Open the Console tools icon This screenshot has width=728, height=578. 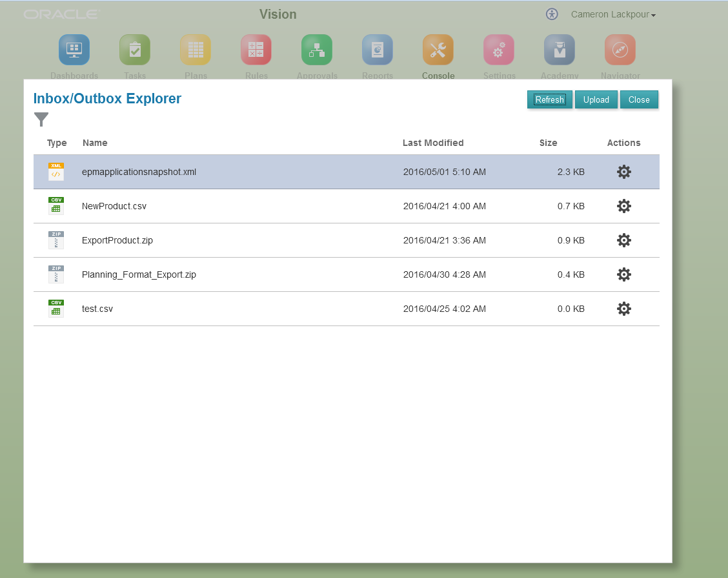click(x=438, y=50)
